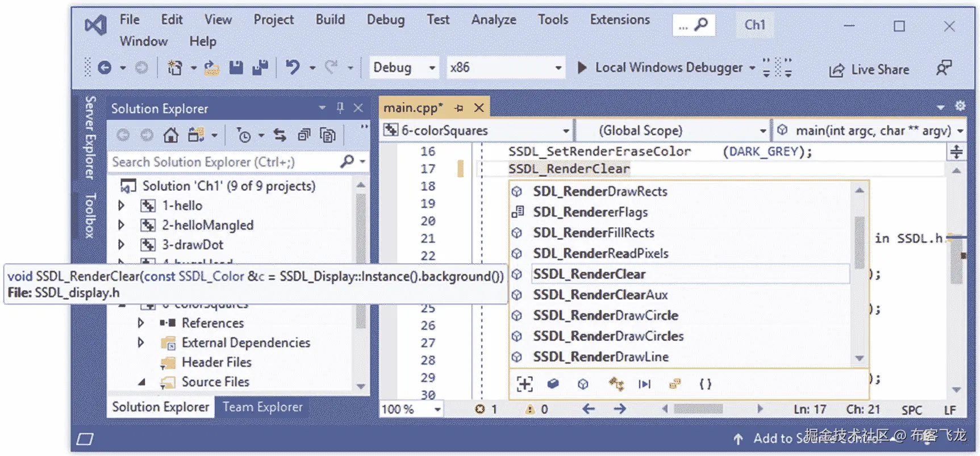
Task: Click Home icon in Solution Explorer toolbar
Action: coord(170,135)
